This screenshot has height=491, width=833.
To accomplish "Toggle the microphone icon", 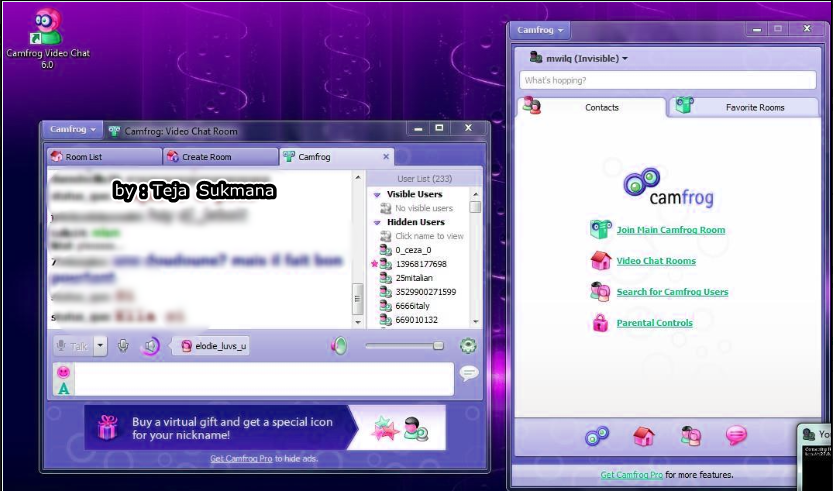I will tap(123, 346).
